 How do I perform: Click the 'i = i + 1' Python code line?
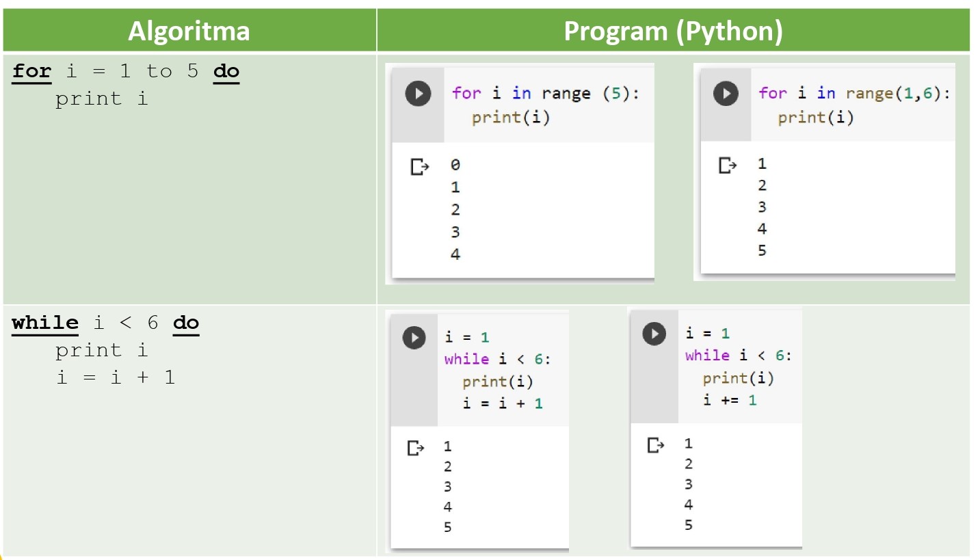click(x=502, y=403)
